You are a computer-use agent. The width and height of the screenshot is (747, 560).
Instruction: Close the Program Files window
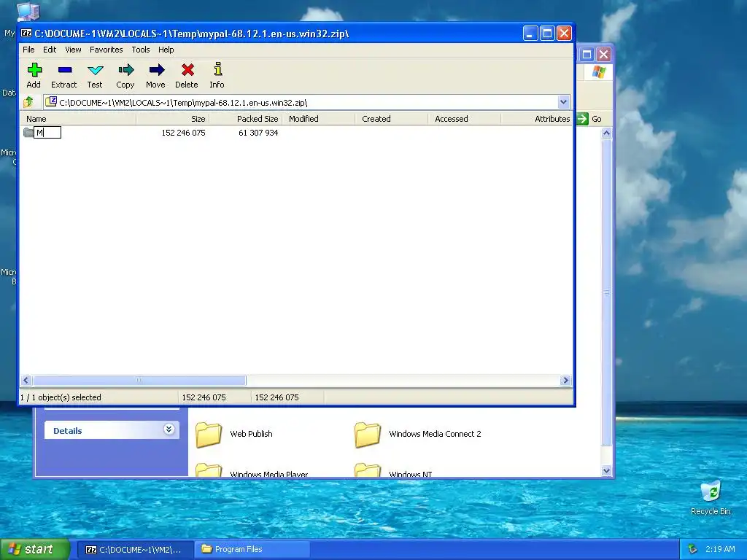click(603, 54)
